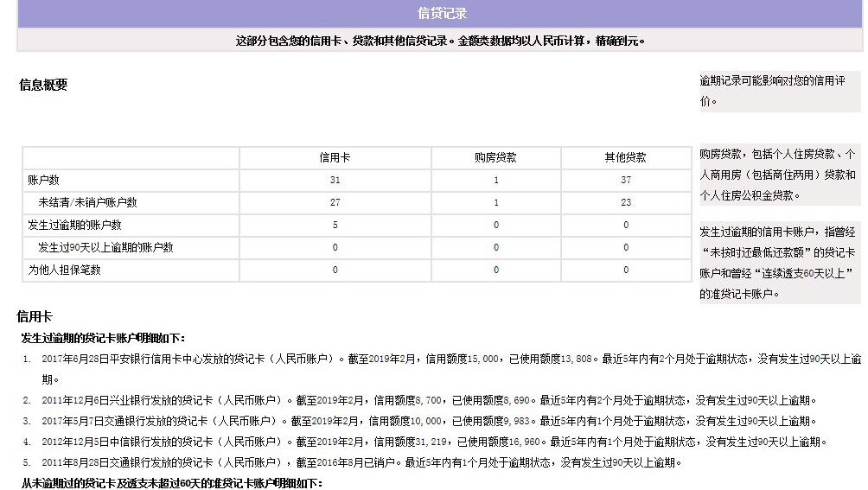
Task: Click the 逾期记录 credit evaluation note
Action: [x=780, y=92]
